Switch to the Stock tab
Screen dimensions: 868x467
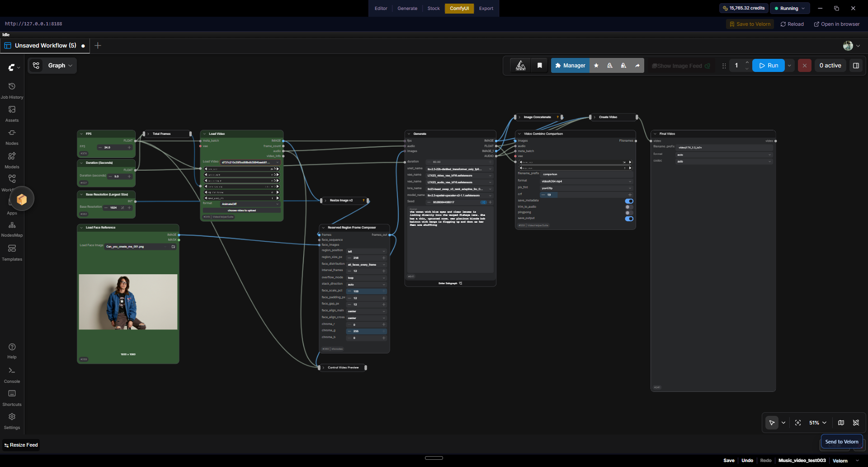[x=434, y=8]
